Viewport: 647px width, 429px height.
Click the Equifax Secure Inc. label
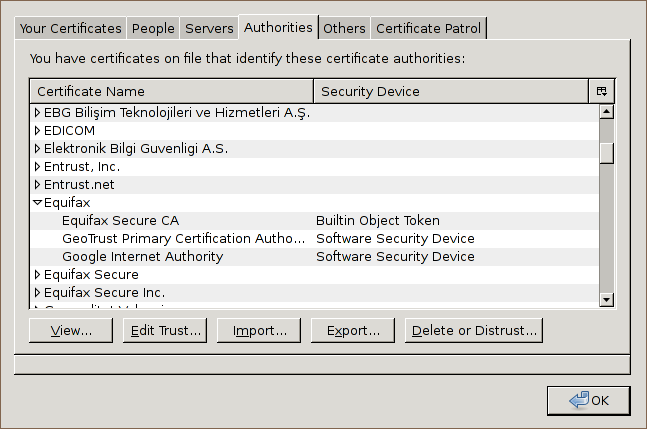coord(104,292)
